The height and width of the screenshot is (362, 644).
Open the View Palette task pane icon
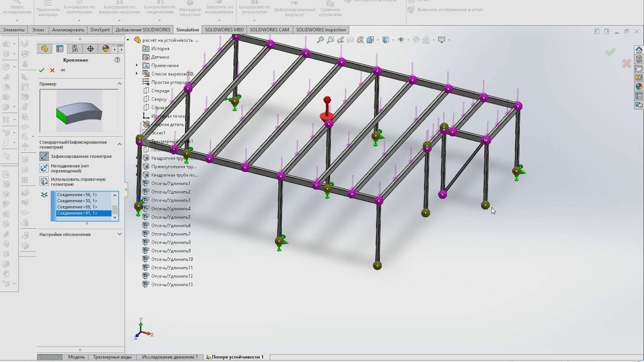[x=639, y=77]
